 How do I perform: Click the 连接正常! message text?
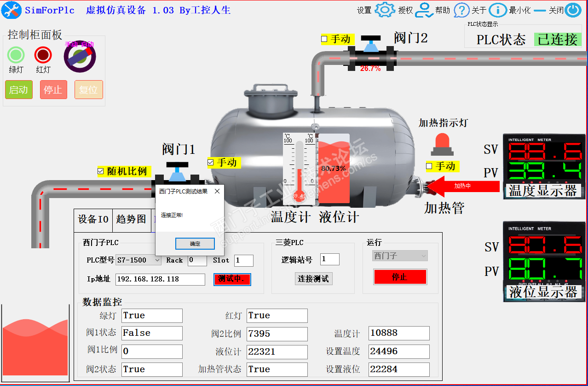coord(172,215)
